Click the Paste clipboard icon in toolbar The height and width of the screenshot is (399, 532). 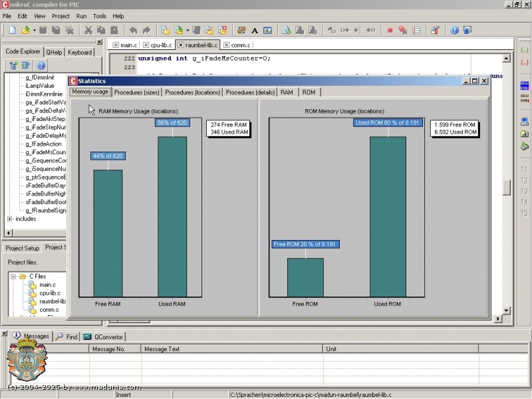click(114, 30)
